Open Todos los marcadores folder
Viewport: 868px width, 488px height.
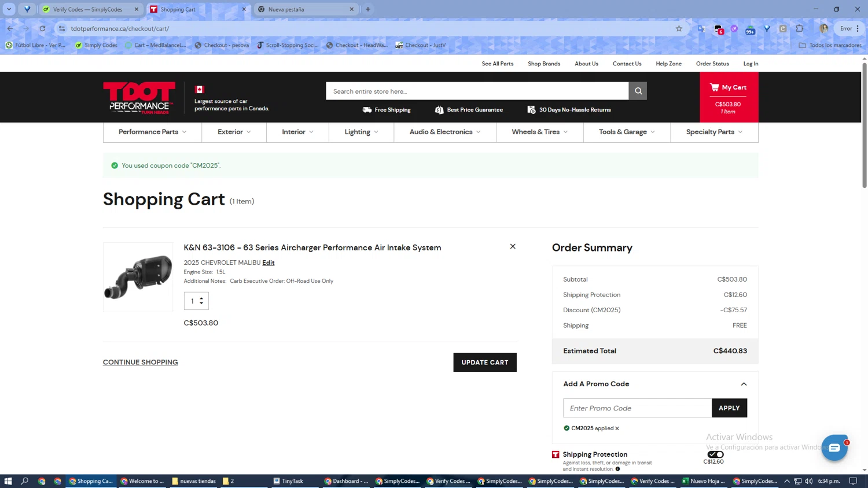830,45
